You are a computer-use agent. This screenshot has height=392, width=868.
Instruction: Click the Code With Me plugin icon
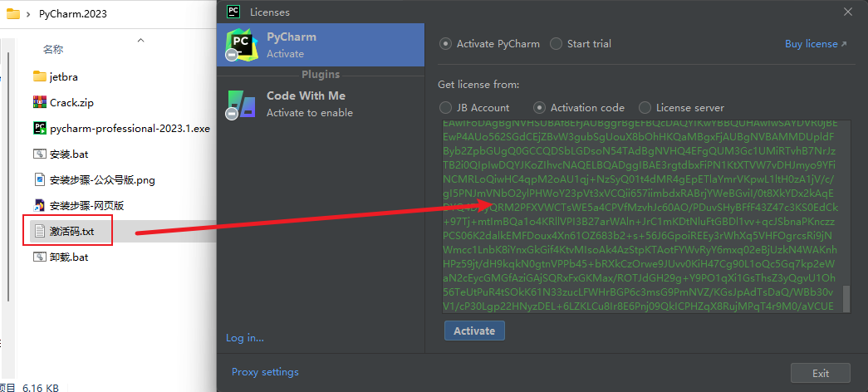click(x=242, y=104)
